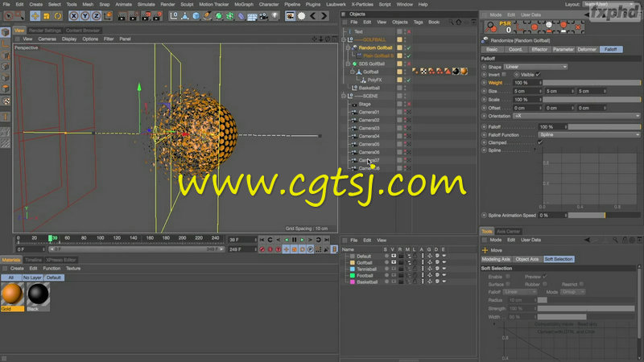The width and height of the screenshot is (644, 362).
Task: Click PSR reset icon in attributes
Action: click(x=506, y=27)
